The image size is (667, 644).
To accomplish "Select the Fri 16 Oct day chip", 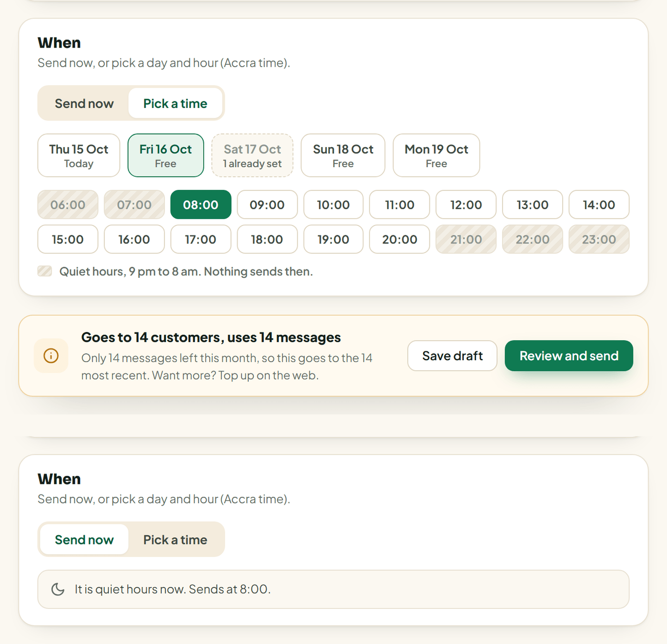I will [166, 156].
